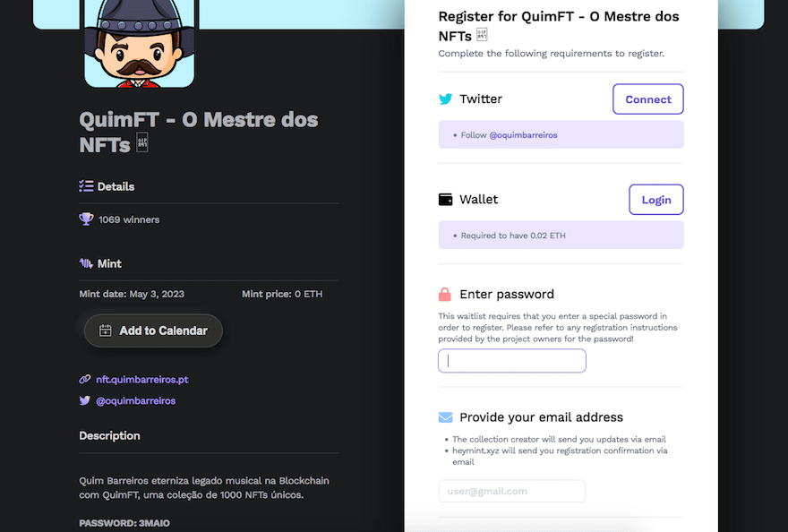Image resolution: width=788 pixels, height=532 pixels.
Task: Add to Calendar button
Action: pyautogui.click(x=153, y=330)
